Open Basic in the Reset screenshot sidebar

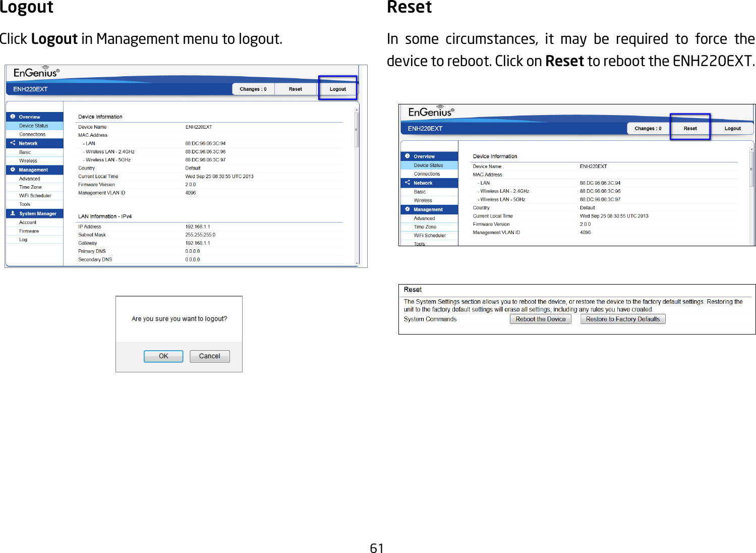click(x=429, y=192)
